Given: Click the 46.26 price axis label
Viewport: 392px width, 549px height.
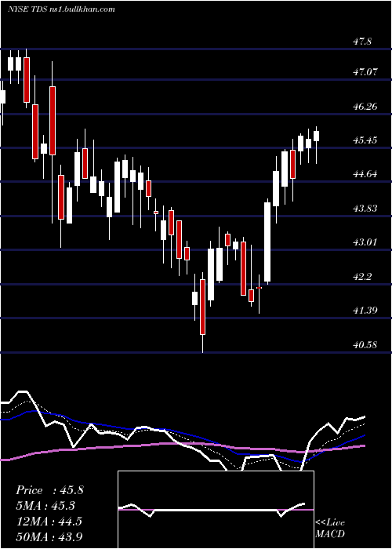Looking at the screenshot, I should click(365, 107).
